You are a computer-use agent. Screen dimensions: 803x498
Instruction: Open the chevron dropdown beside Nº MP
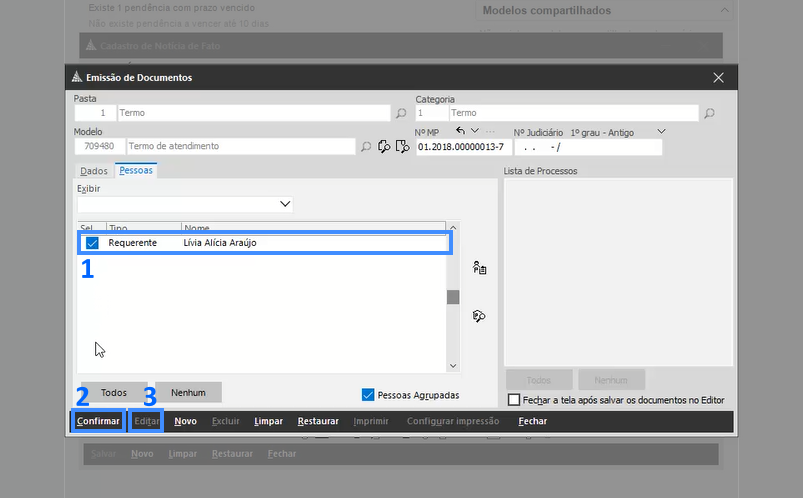[x=475, y=131]
